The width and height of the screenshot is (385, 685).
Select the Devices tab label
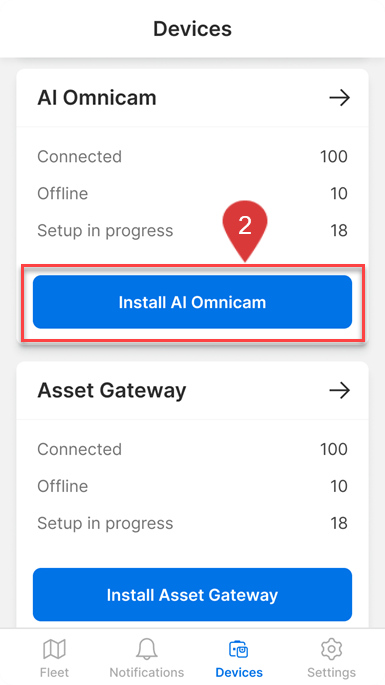tap(239, 672)
